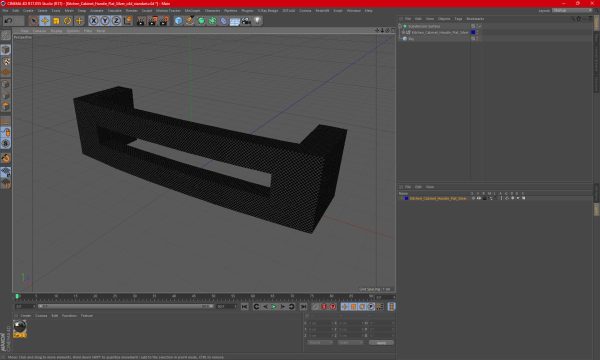
Task: Add a Cube primitive object
Action: 178,21
